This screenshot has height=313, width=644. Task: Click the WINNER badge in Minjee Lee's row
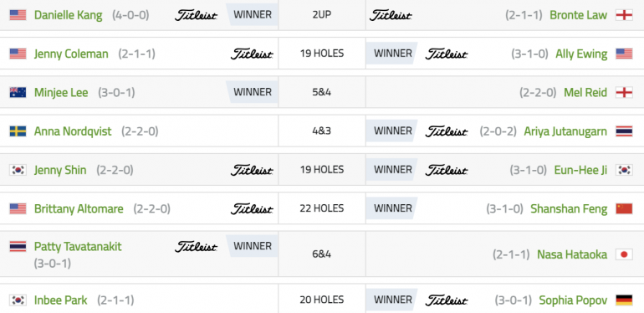pos(253,92)
